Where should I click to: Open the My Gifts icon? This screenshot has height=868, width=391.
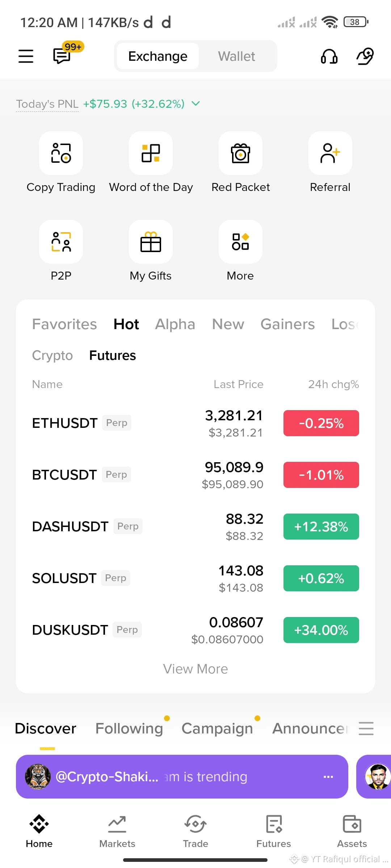coord(151,242)
